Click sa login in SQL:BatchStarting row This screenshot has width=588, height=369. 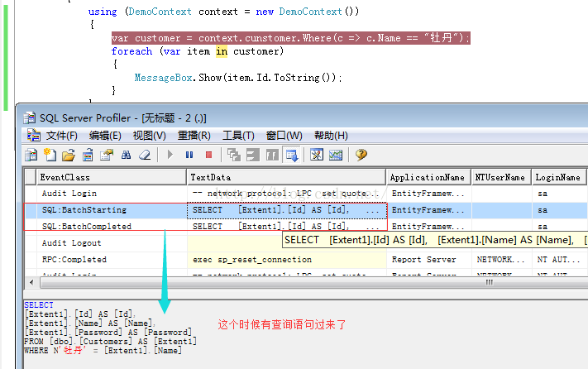click(543, 210)
